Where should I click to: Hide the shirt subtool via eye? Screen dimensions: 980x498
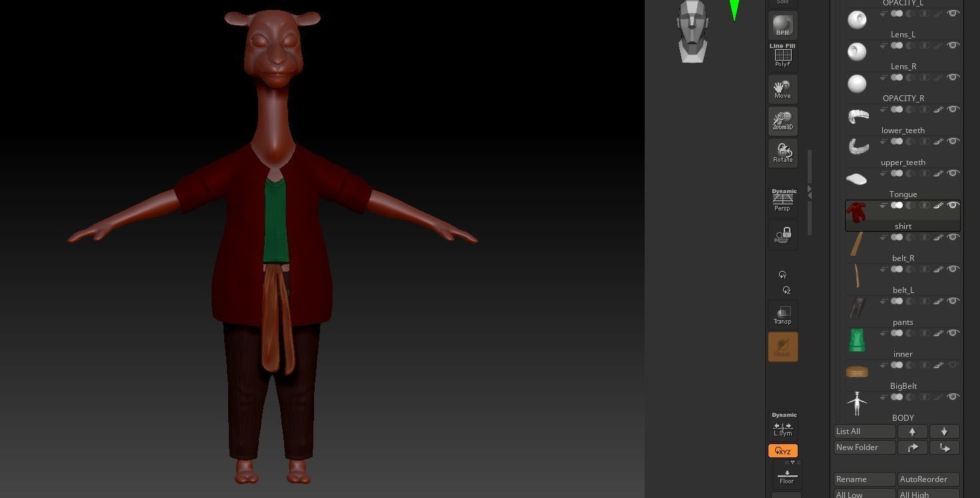953,205
